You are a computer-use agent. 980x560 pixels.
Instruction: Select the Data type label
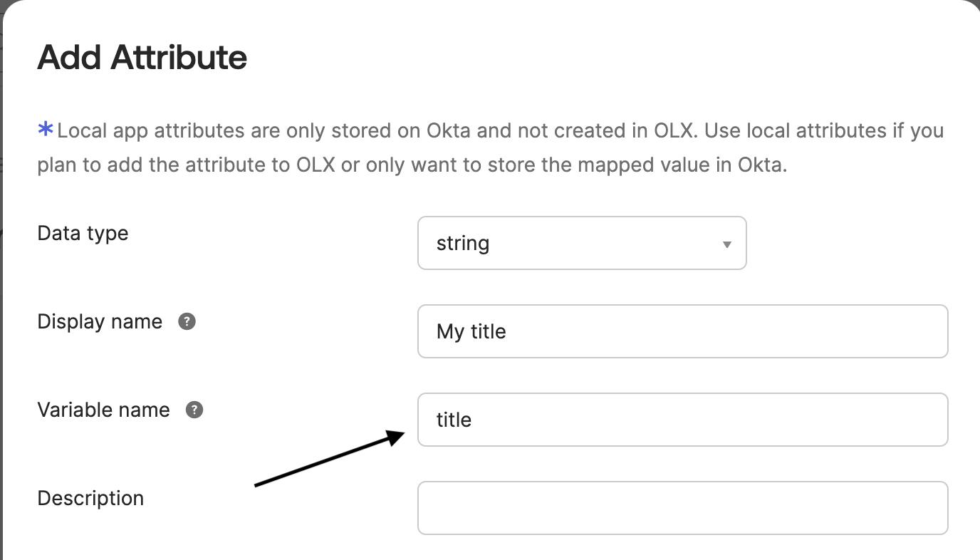(83, 232)
